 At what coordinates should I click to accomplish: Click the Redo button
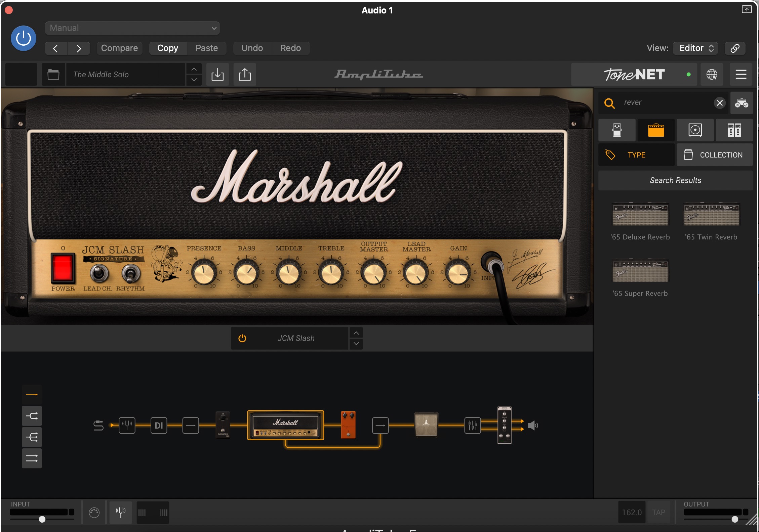coord(290,48)
